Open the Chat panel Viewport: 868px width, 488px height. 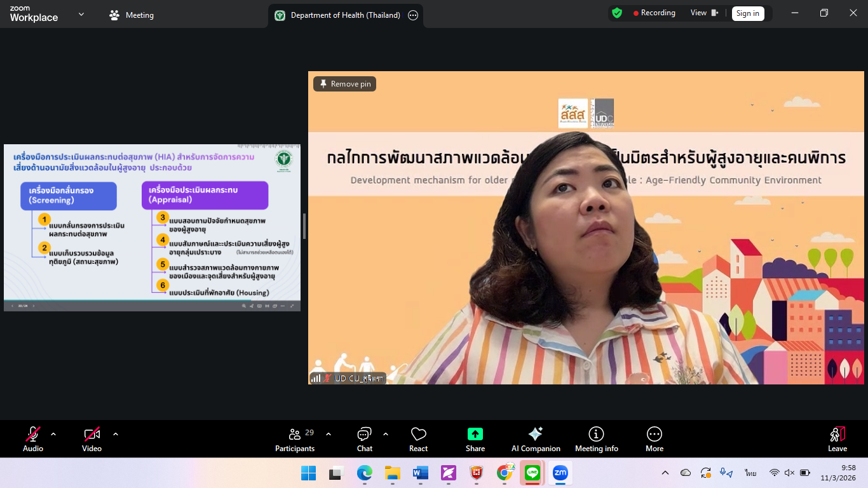364,439
